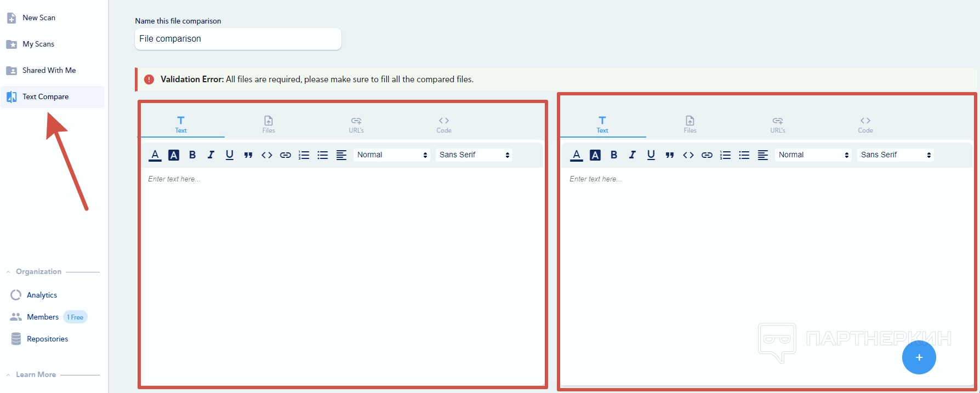Insert blockquote in left editor

coord(248,155)
